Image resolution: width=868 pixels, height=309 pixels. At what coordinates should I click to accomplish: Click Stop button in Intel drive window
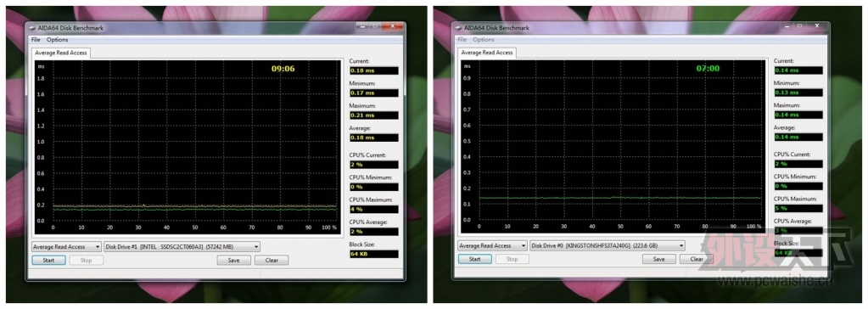point(86,261)
